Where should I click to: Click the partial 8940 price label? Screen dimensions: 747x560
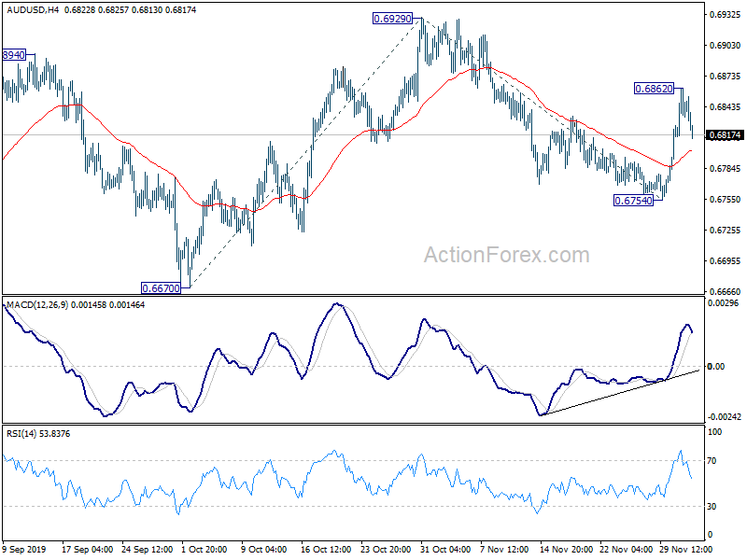point(14,55)
